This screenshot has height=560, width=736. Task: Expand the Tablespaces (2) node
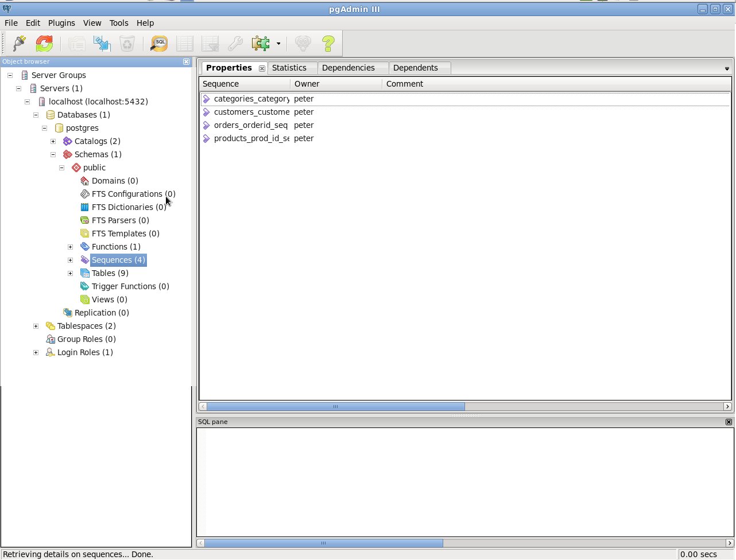(x=36, y=326)
